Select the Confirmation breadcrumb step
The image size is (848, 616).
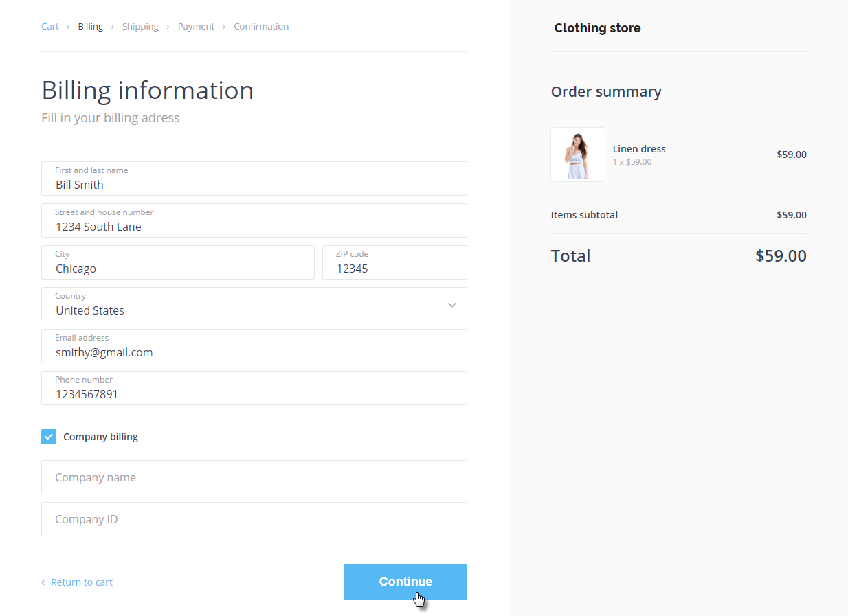261,27
